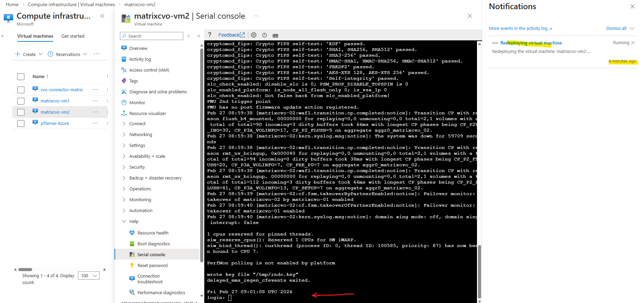This screenshot has width=644, height=303.
Task: Expand the Dismiss all dropdown chevron
Action: pyautogui.click(x=632, y=29)
